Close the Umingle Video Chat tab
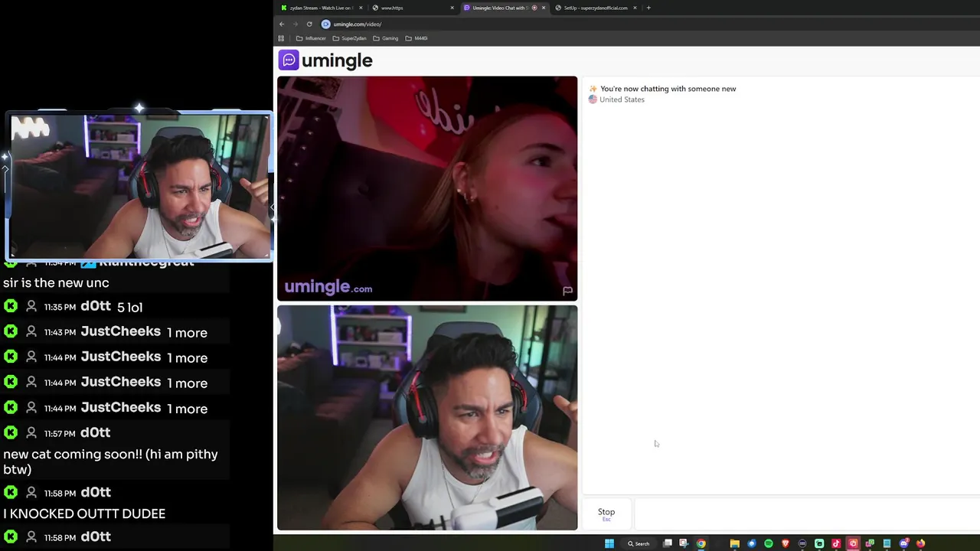980x551 pixels. 544,8
